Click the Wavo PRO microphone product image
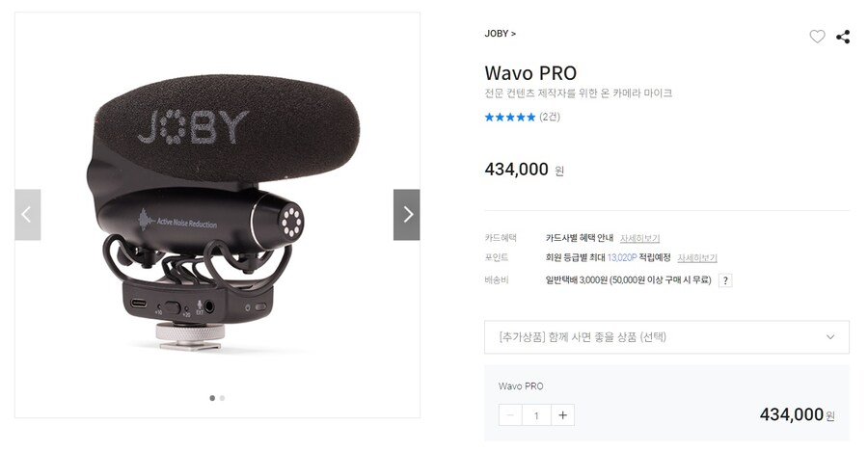 point(217,215)
